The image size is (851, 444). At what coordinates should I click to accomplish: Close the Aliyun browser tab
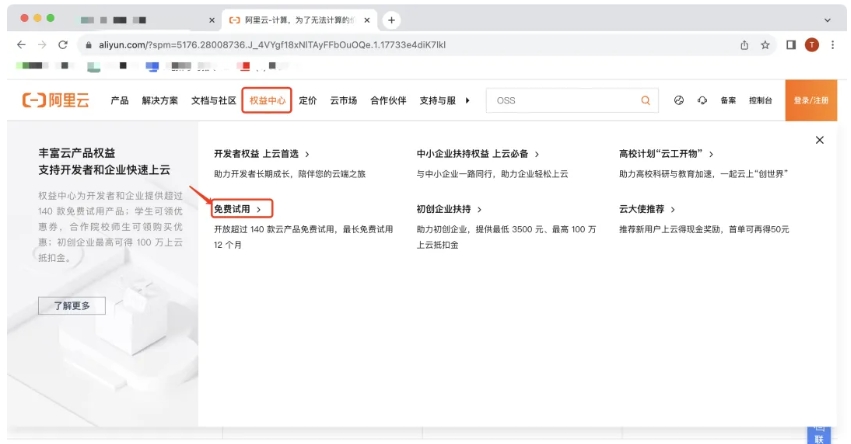point(367,20)
